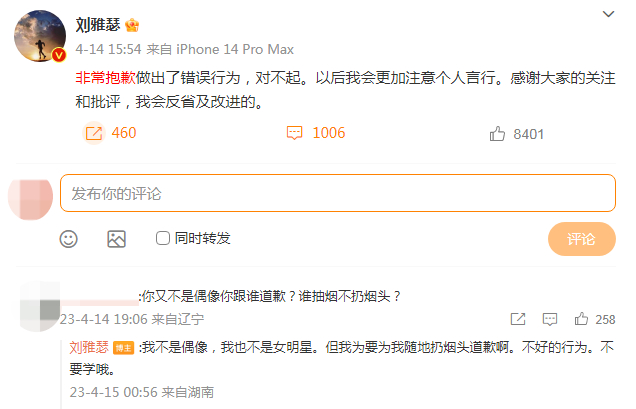Image resolution: width=636 pixels, height=409 pixels.
Task: Click the orange V verified badge
Action: [59, 55]
